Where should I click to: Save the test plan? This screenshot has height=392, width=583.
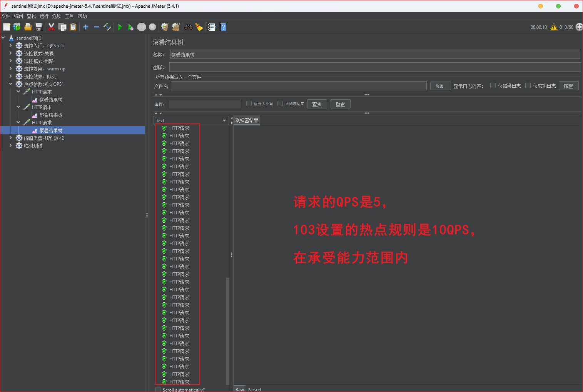38,27
